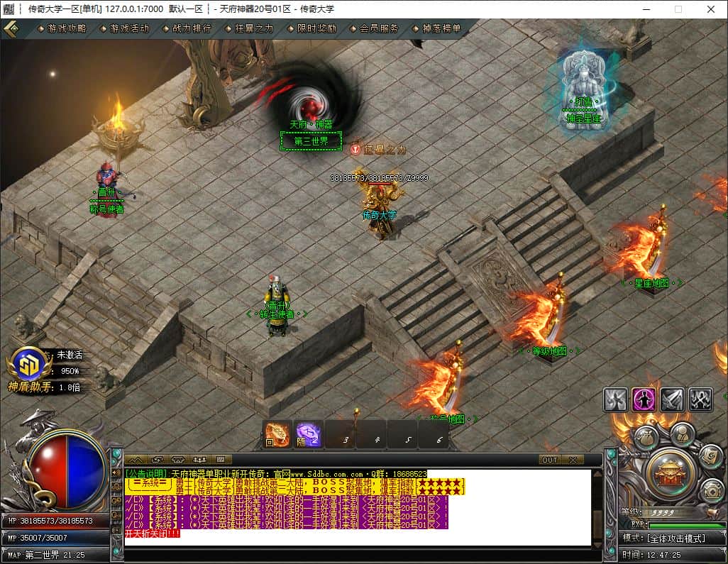Screen dimensions: 728x564
Task: Click the 神盾助手 1.8倍 label
Action: pos(44,387)
